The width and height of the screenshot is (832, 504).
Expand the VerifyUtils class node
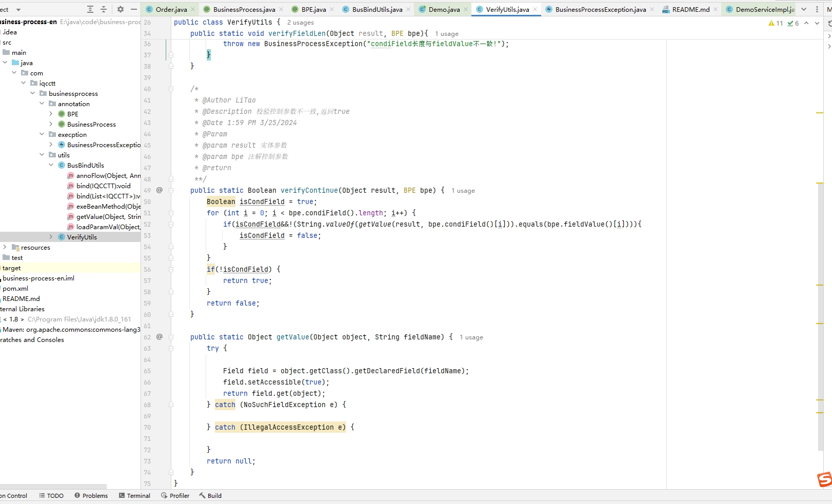(51, 237)
